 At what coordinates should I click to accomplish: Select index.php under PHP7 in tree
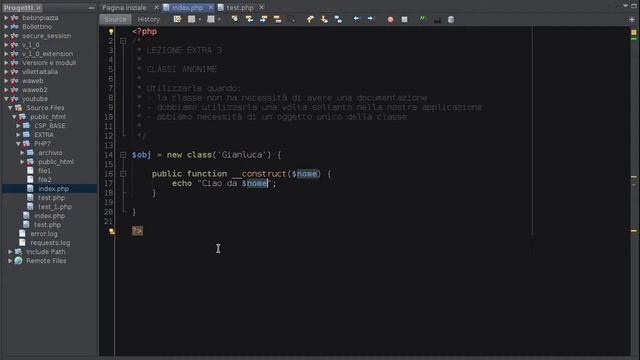tap(53, 189)
